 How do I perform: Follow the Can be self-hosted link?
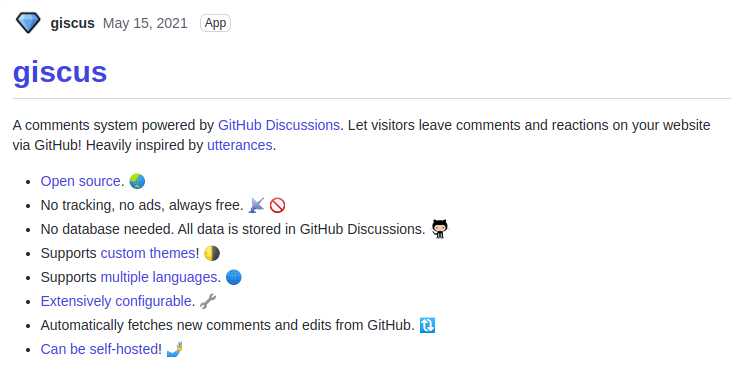pos(99,349)
